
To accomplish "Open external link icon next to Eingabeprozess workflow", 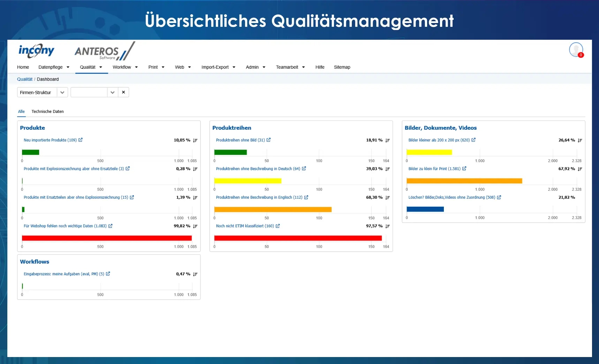I will pos(108,274).
